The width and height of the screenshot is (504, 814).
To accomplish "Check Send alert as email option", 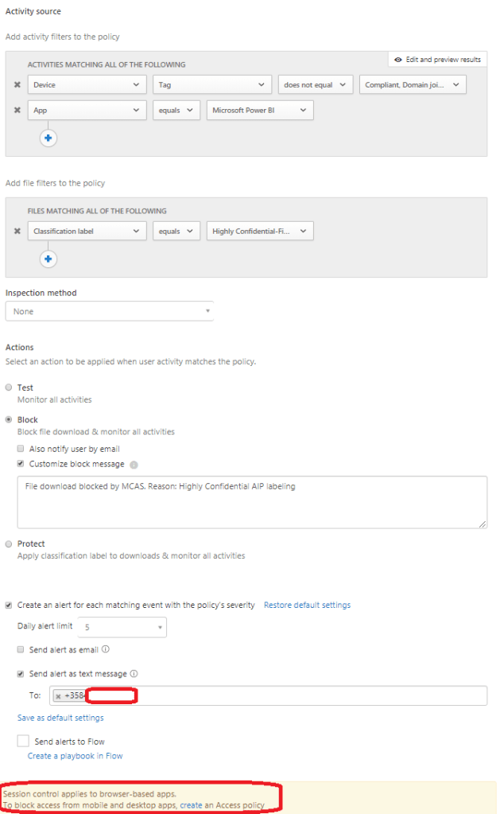I will (21, 649).
